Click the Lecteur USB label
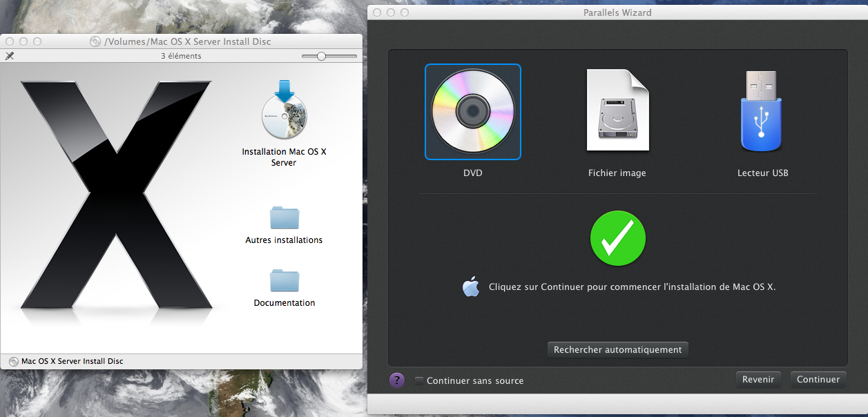Screen dimensions: 868x417 762,173
